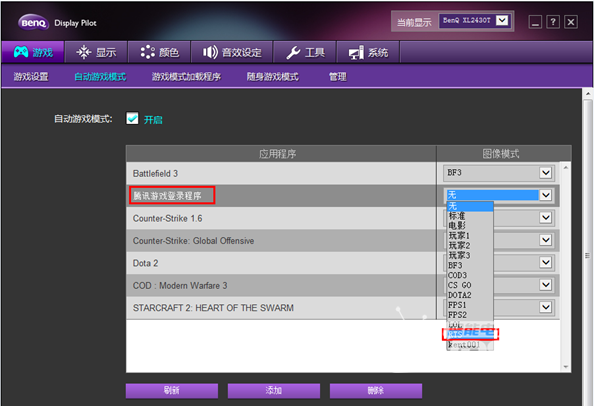Image resolution: width=594 pixels, height=406 pixels.
Task: Choose 玩家1 in the dropdown list
Action: [x=470, y=236]
